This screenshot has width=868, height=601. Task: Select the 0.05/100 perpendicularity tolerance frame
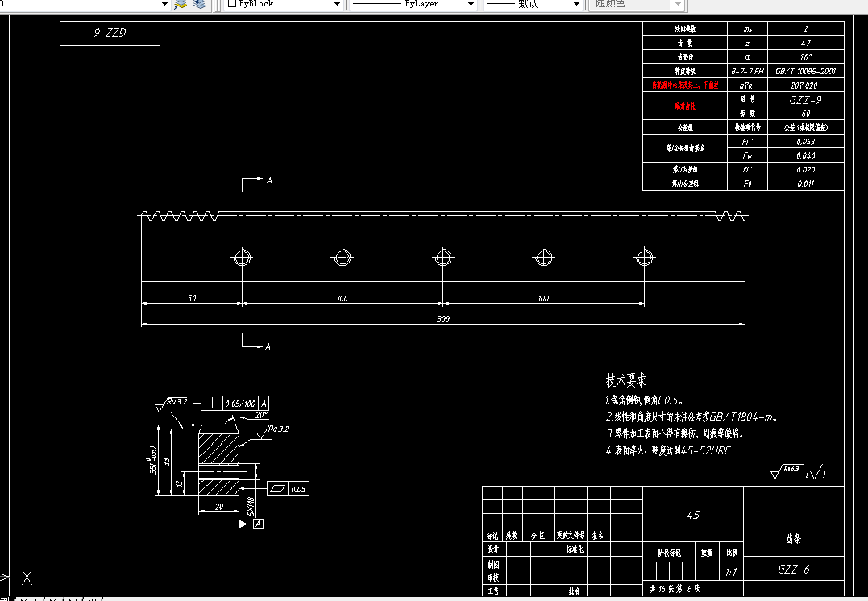coord(235,404)
